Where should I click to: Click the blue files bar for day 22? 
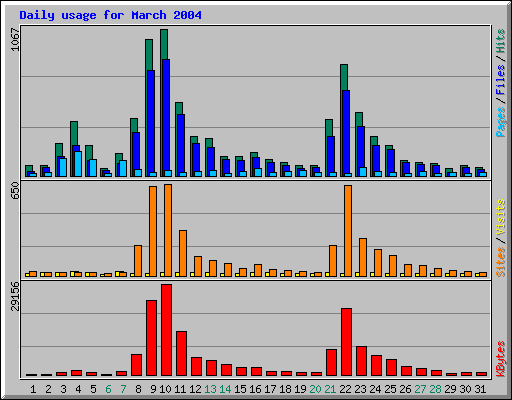tap(346, 132)
